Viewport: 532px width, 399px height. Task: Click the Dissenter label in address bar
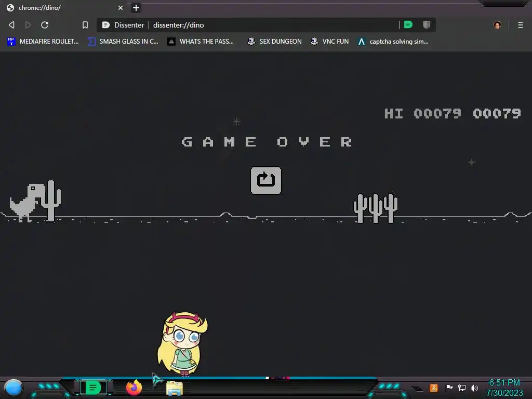click(129, 25)
